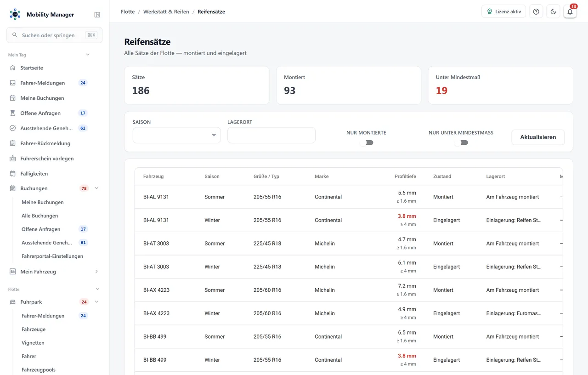Switch to dark mode with moon icon

click(x=553, y=11)
